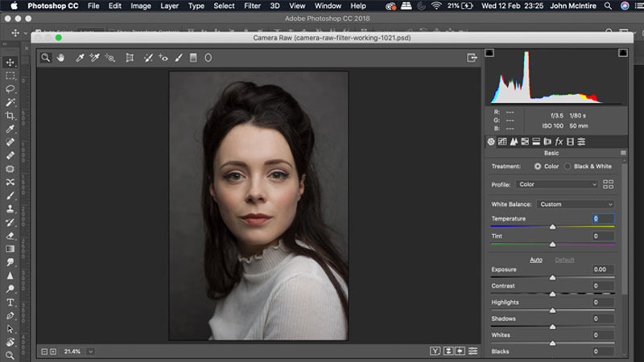Open the profile browser grid icon
This screenshot has height=362, width=644.
pyautogui.click(x=608, y=184)
